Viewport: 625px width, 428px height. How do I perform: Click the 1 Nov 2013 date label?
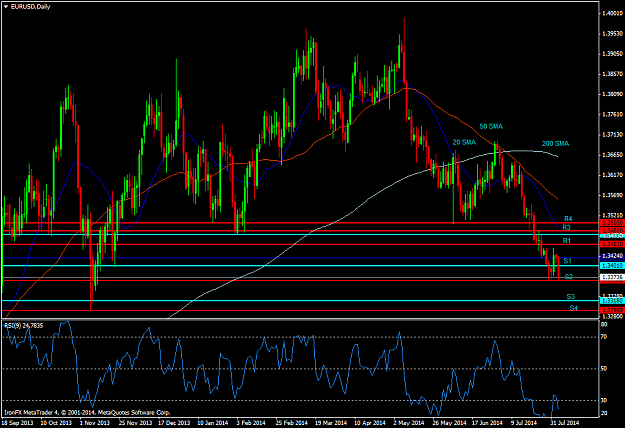94,422
